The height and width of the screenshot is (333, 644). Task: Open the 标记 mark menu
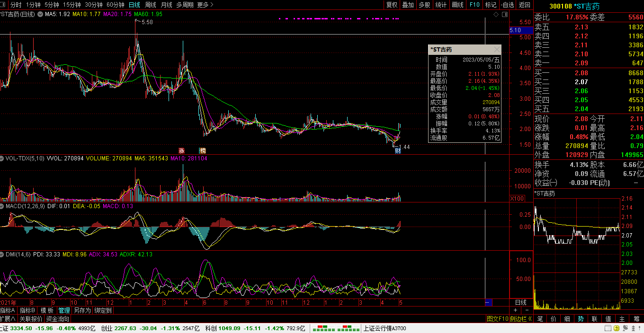click(491, 5)
